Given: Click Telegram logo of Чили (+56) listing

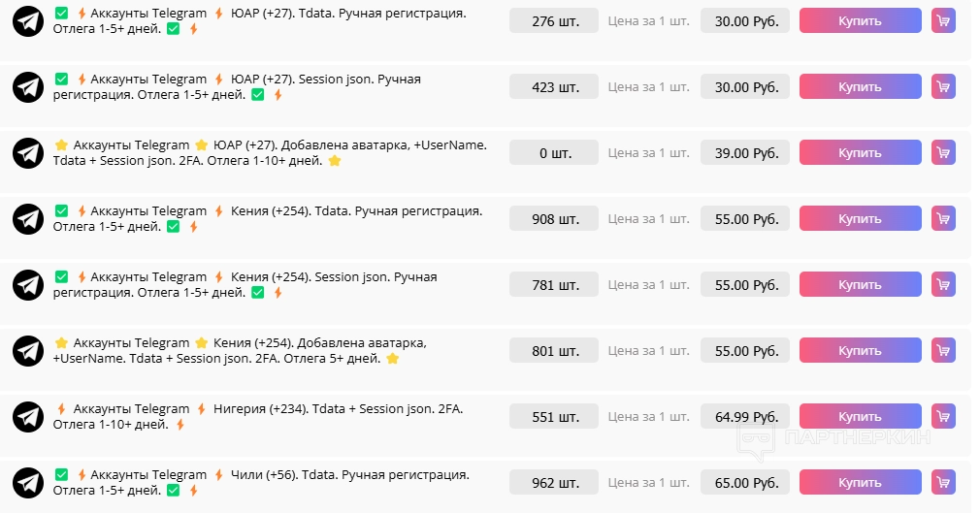Looking at the screenshot, I should click(x=28, y=482).
